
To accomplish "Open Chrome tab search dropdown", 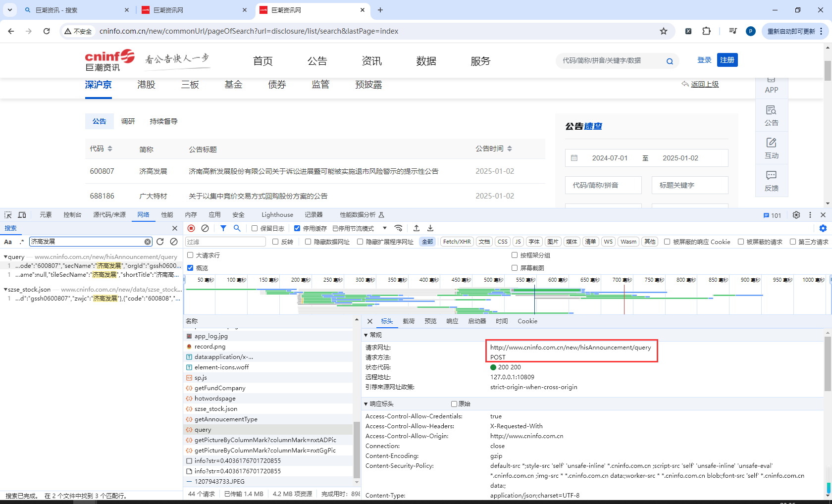I will [x=9, y=10].
